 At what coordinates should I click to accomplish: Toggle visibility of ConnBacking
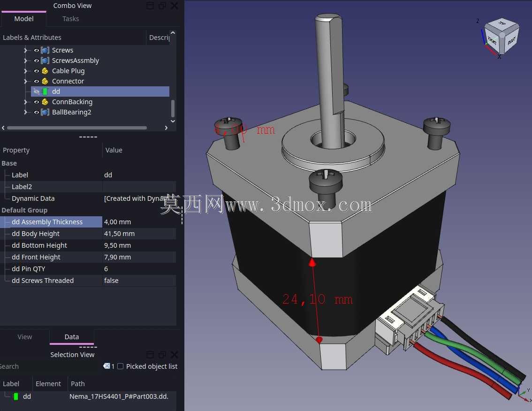pos(36,102)
